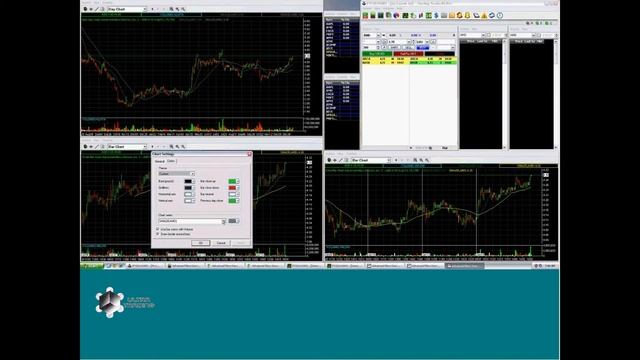Switch to the General tab in Chart Settings
Image resolution: width=640 pixels, height=360 pixels.
[160, 161]
